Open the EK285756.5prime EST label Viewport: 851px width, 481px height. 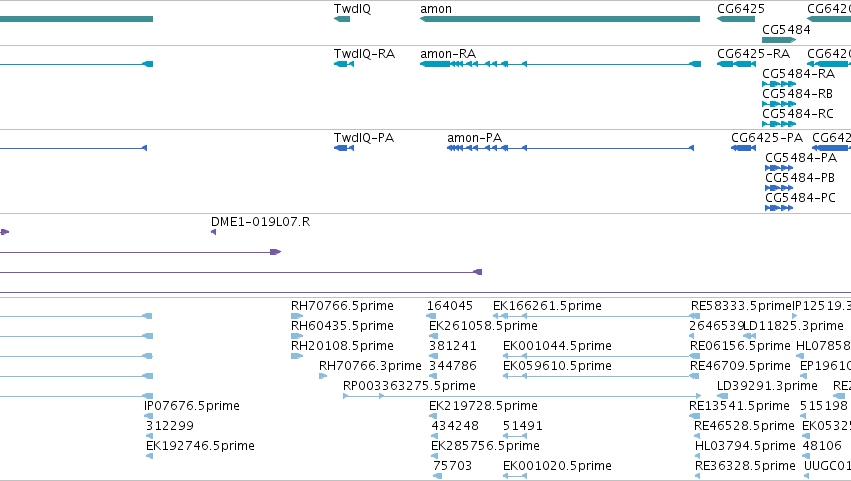[x=485, y=446]
